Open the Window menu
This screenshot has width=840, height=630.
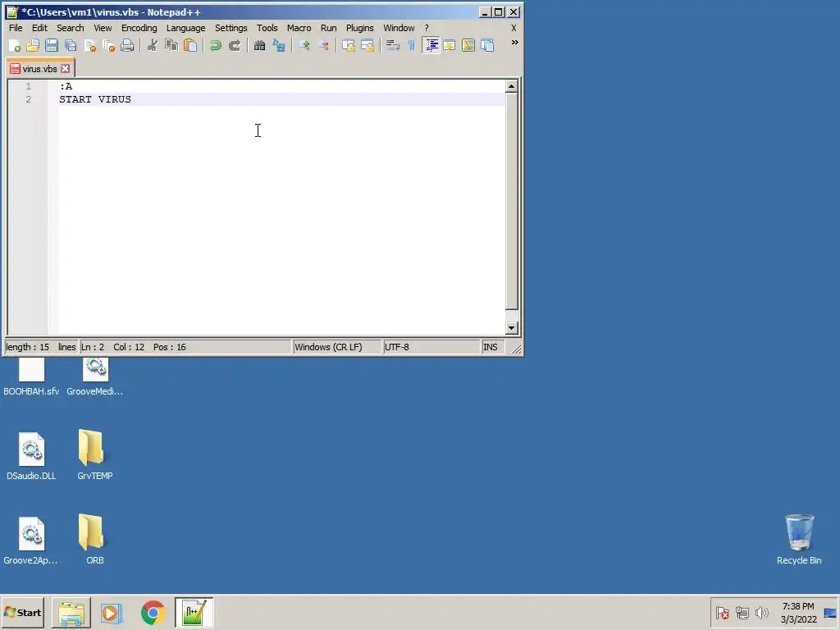[399, 28]
